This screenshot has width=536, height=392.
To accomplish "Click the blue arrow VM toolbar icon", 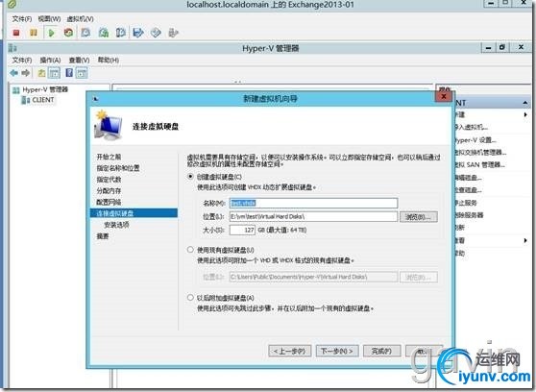I will click(138, 33).
